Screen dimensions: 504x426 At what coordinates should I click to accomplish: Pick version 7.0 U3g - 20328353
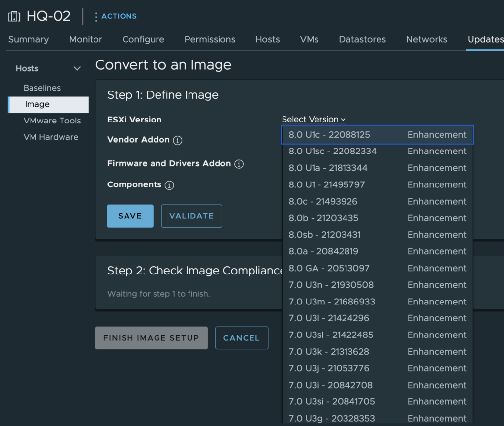[x=378, y=418]
